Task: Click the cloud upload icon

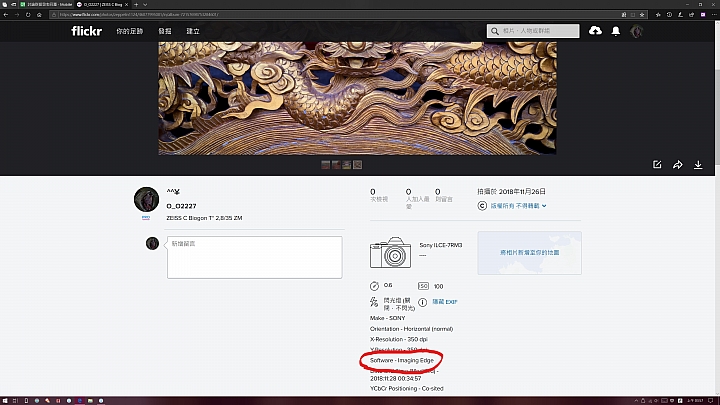Action: 596,31
